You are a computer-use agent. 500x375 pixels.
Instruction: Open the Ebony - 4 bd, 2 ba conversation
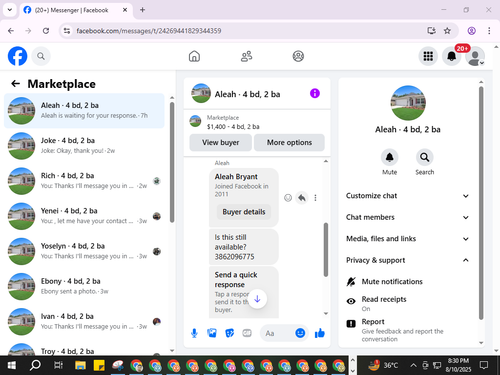click(x=84, y=286)
